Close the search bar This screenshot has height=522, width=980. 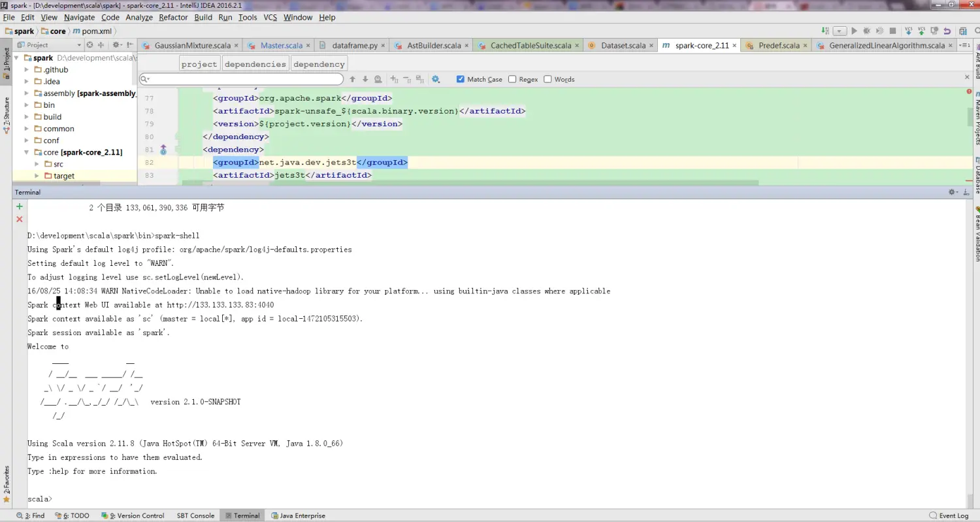(968, 76)
